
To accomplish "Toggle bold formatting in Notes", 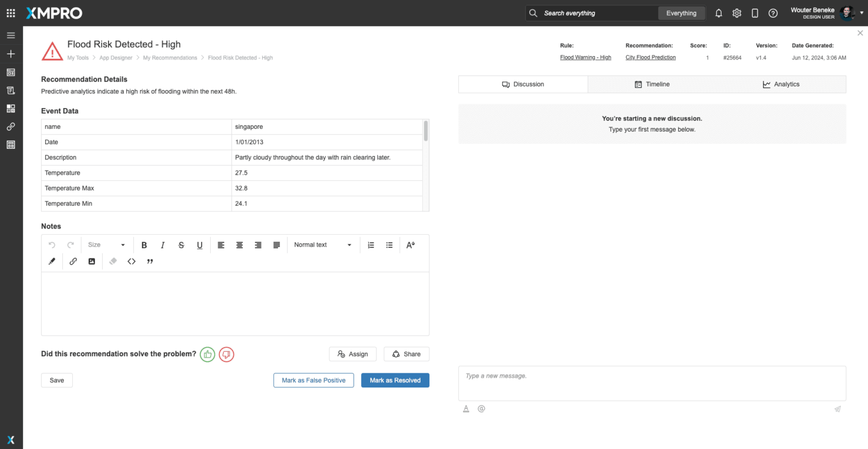I will coord(144,245).
